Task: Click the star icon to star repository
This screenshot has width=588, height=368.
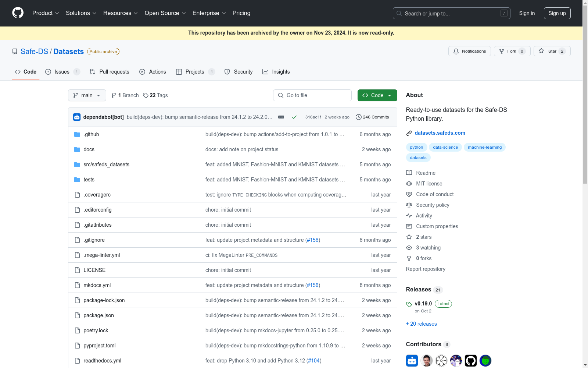Action: coord(541,51)
